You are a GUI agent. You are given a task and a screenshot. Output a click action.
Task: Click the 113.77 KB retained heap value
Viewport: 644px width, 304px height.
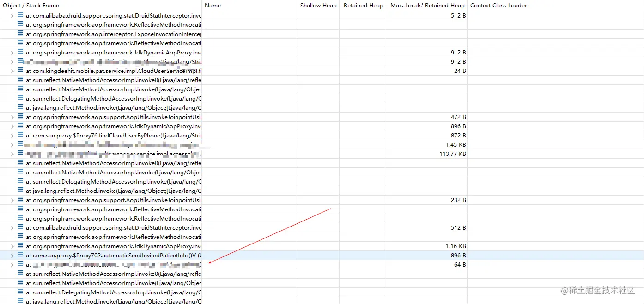(x=453, y=154)
